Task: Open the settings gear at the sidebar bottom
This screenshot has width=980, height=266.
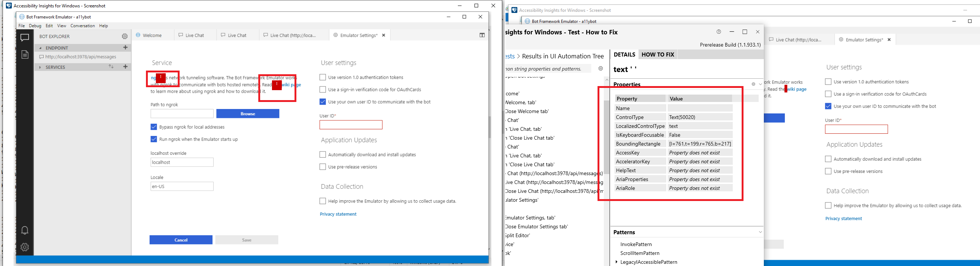Action: tap(25, 248)
